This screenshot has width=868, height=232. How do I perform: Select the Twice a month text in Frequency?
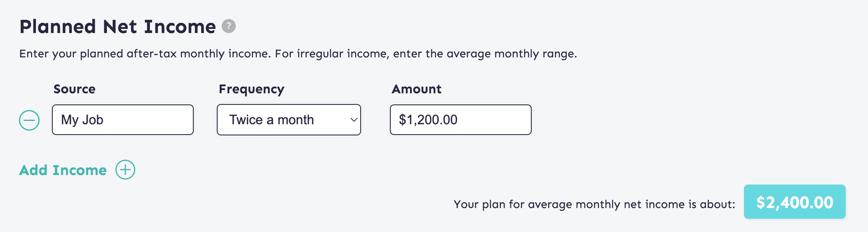(x=272, y=120)
